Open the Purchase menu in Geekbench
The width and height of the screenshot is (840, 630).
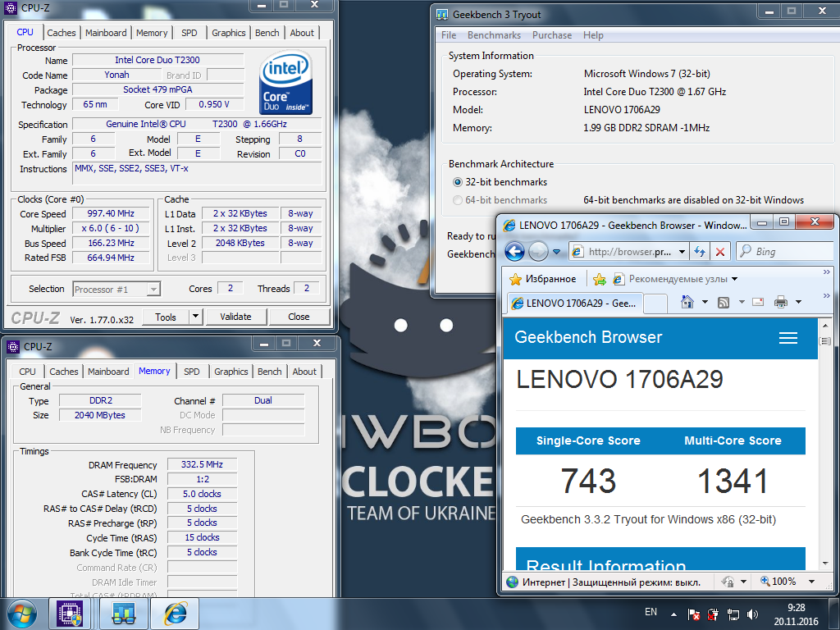(552, 34)
